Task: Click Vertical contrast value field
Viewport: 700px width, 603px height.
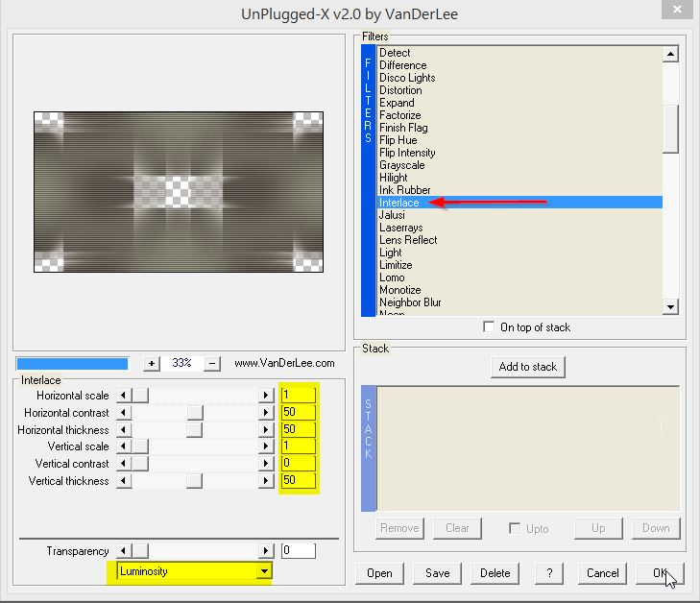Action: (x=299, y=463)
